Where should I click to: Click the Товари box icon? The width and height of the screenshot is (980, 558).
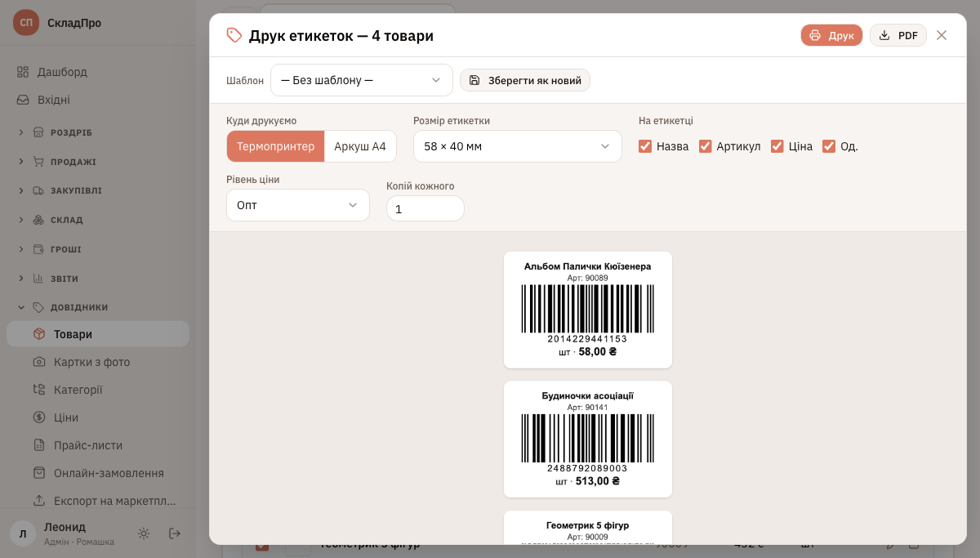39,334
